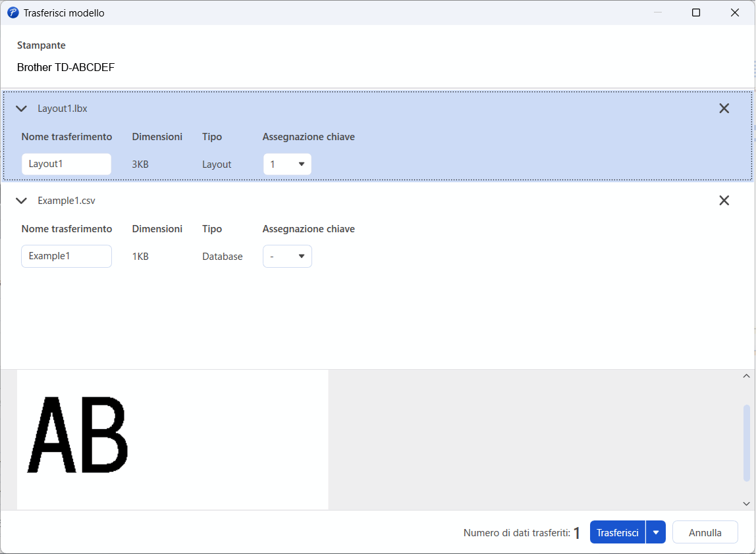Click the preview vertical scrollbar thumb

click(x=746, y=443)
